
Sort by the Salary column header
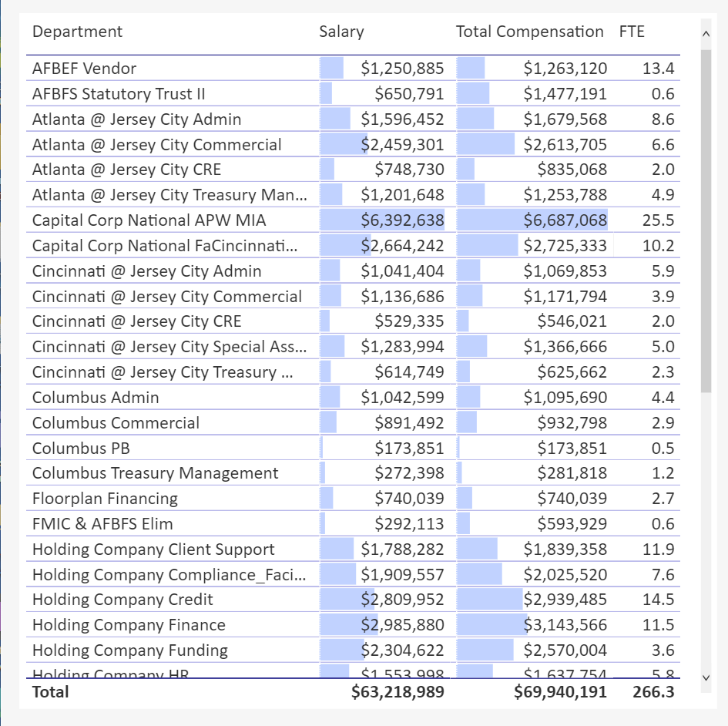341,32
